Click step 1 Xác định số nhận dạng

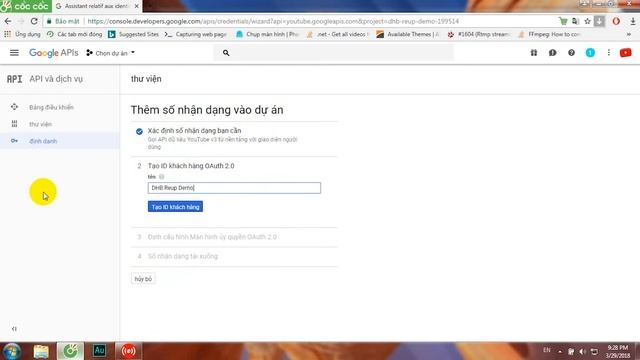194,131
